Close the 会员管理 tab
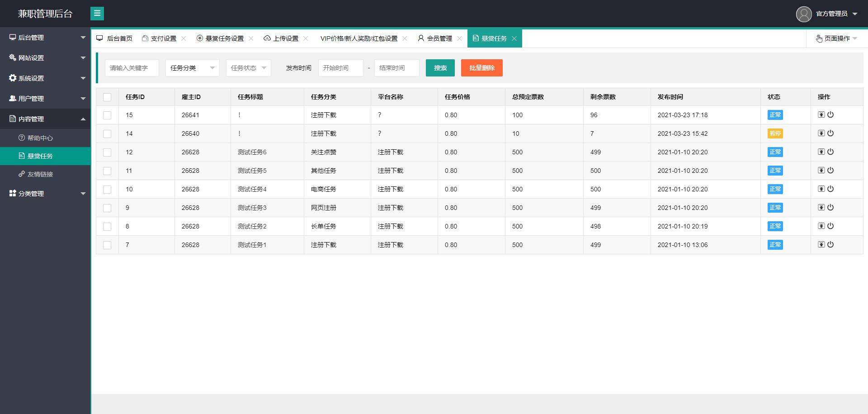 [x=459, y=38]
